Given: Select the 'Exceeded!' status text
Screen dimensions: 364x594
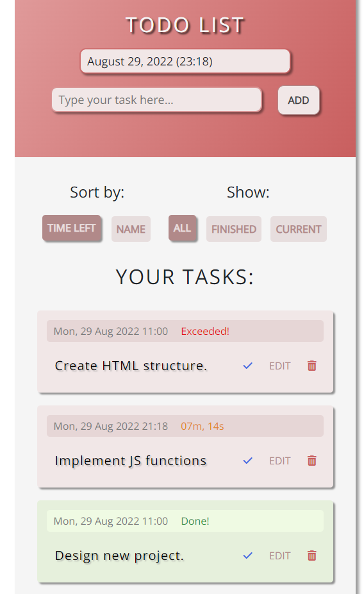Looking at the screenshot, I should (205, 331).
